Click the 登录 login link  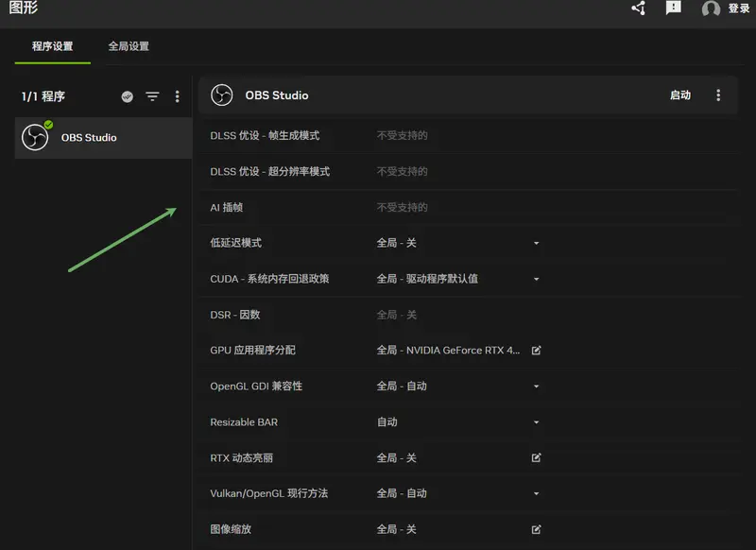tap(739, 9)
